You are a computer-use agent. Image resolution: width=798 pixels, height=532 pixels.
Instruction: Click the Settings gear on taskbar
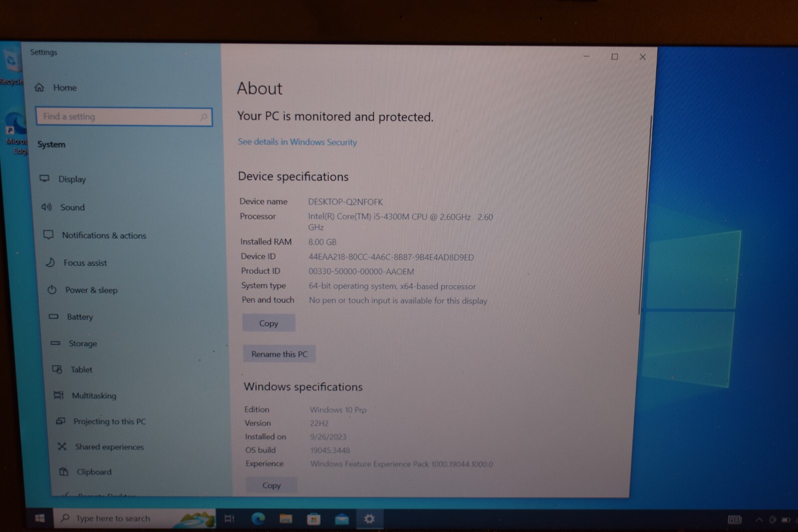[369, 519]
